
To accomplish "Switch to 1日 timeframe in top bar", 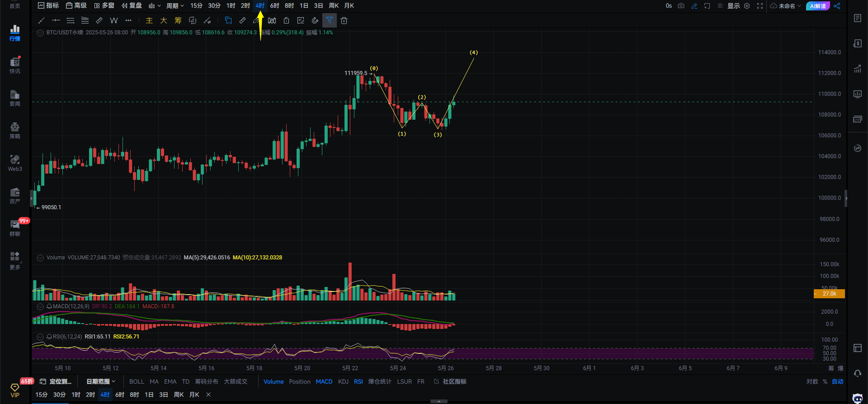I will 304,6.
